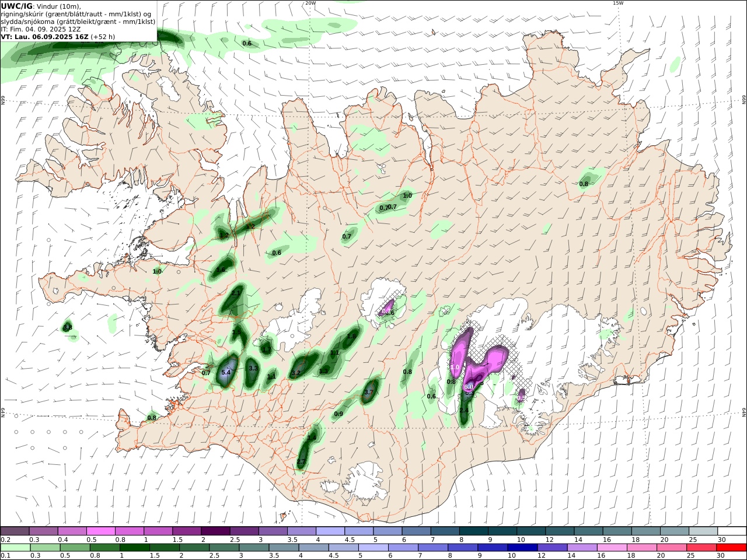Click the light violet 14 swatch in rain legend

[x=582, y=548]
